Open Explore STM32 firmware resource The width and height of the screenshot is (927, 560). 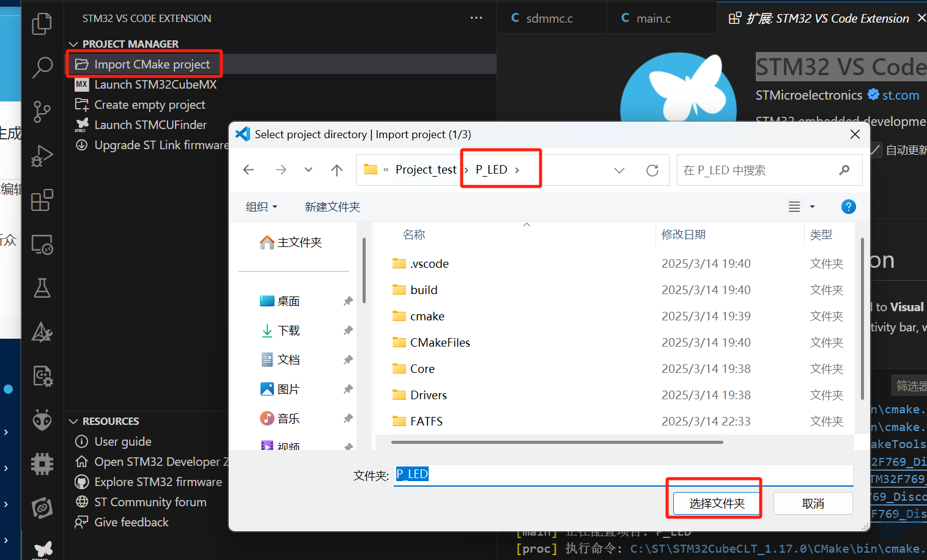pyautogui.click(x=149, y=482)
